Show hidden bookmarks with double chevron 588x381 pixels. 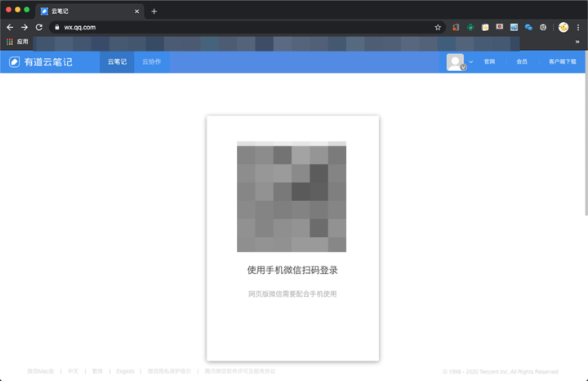(577, 42)
